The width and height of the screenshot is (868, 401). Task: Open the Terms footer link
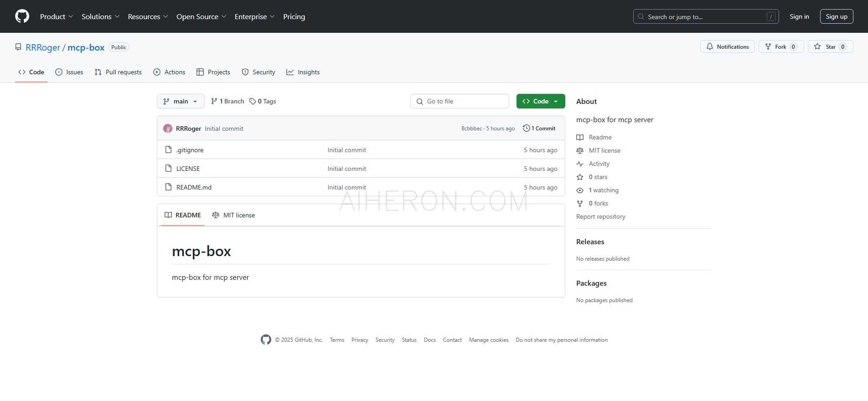[x=337, y=340]
